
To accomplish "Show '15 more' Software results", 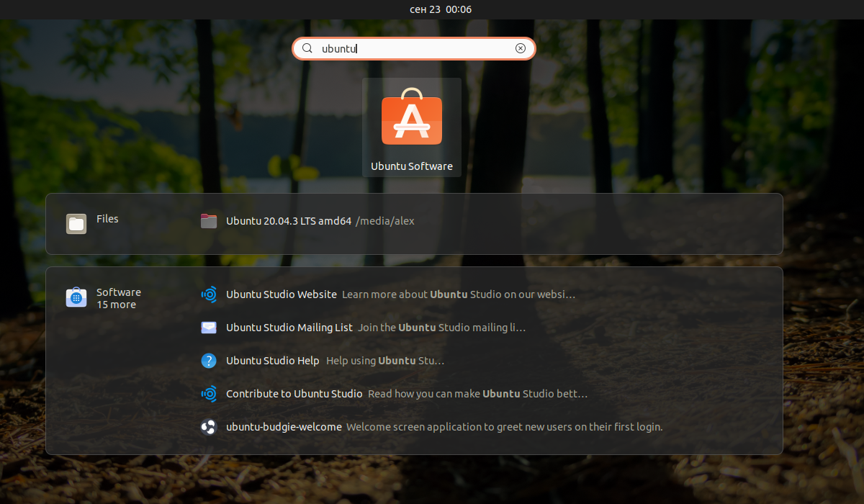I will 116,305.
